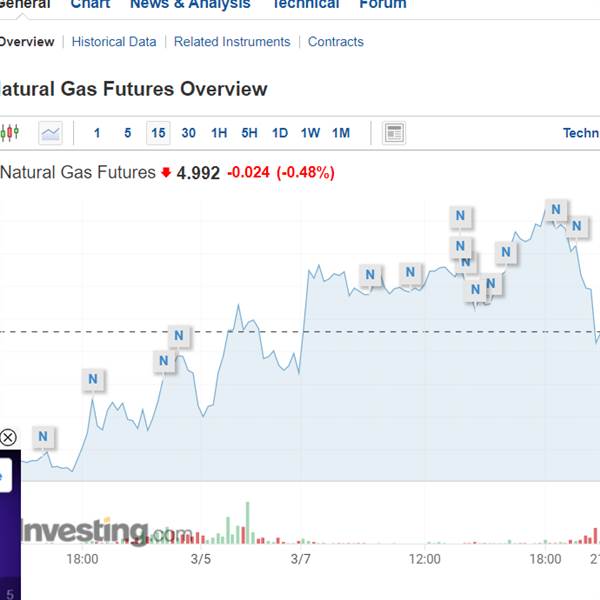Go to the Forum tab
This screenshot has width=600, height=600.
pyautogui.click(x=383, y=4)
